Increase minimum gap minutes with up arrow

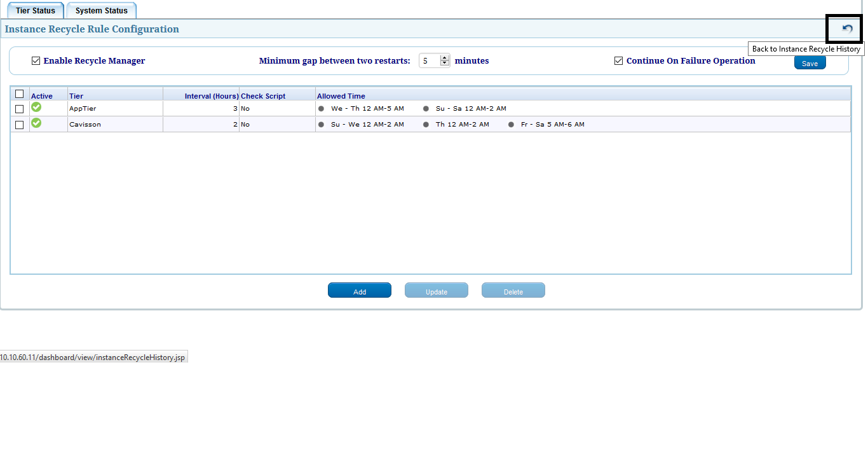pyautogui.click(x=444, y=58)
